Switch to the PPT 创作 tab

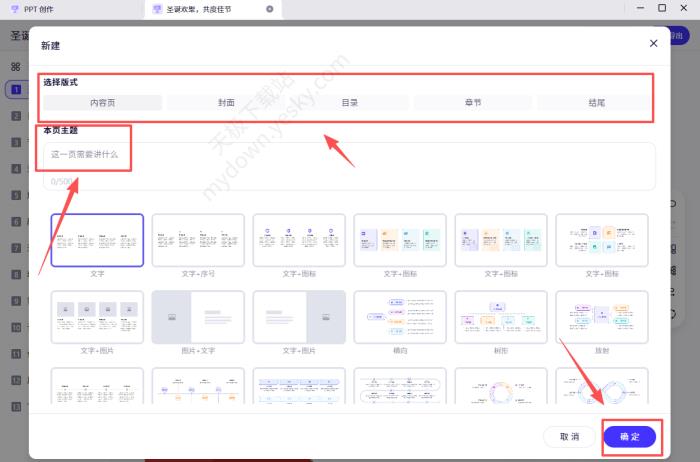click(40, 9)
